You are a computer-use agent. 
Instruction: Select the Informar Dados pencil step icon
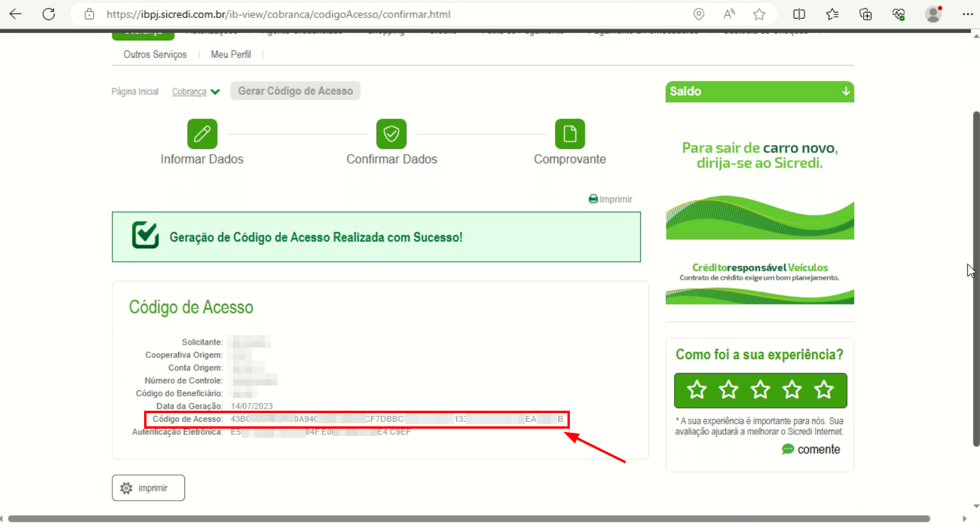point(202,133)
